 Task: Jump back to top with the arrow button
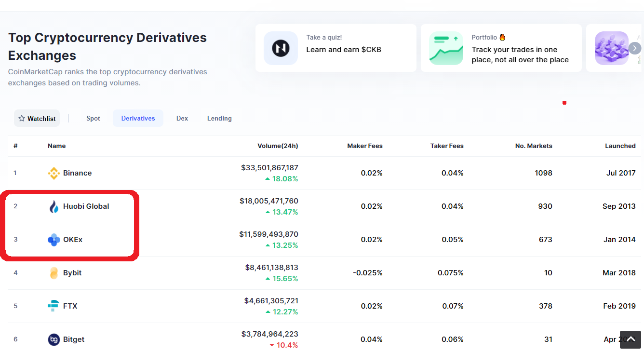[631, 339]
